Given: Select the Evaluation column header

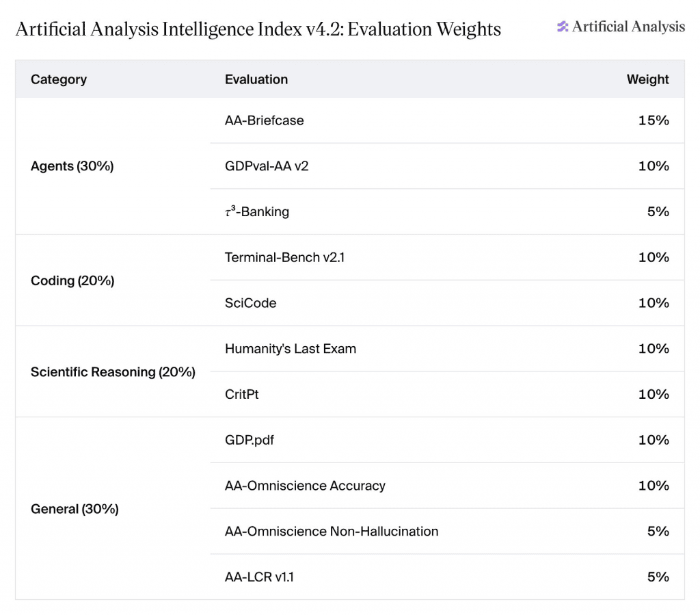Looking at the screenshot, I should (256, 79).
